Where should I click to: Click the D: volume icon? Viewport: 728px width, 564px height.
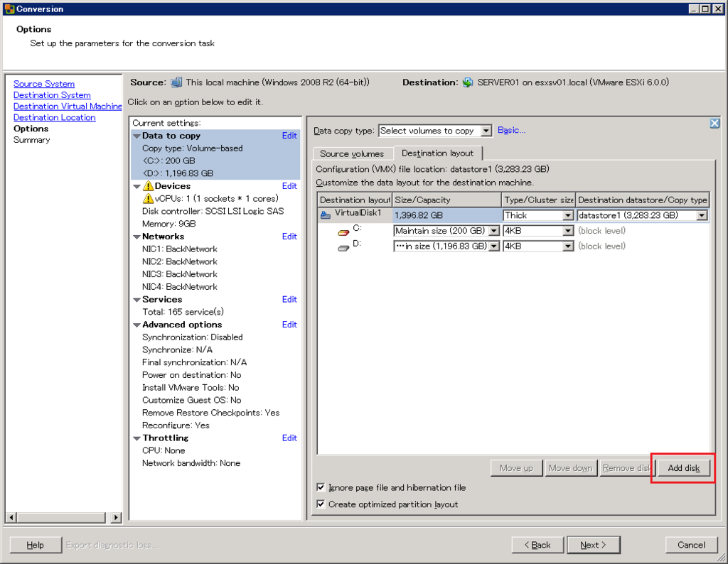point(343,248)
